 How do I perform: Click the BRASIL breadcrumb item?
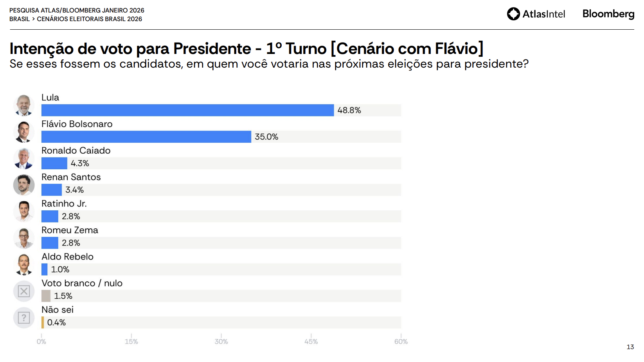point(20,19)
